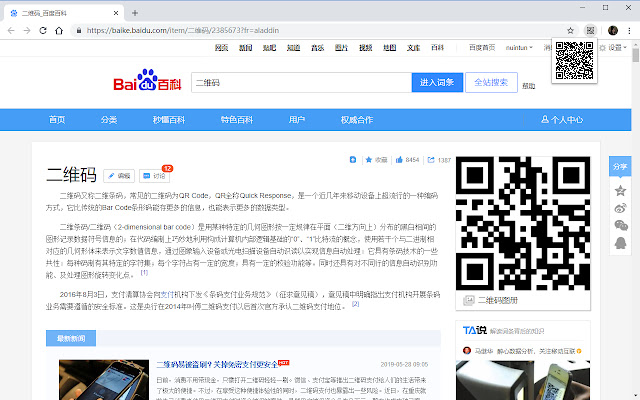Click the 音乐 link in the top bar
Viewport: 640px width, 400px height.
click(x=317, y=48)
